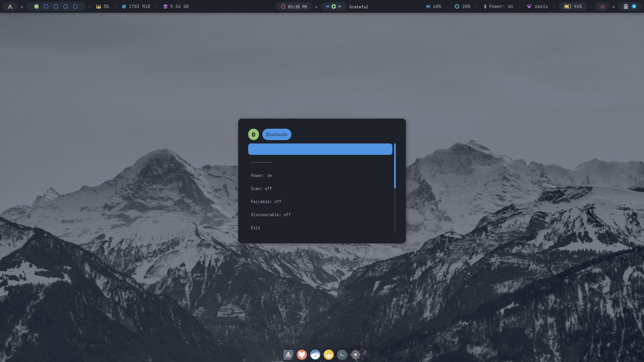Open Bluetooth module in top bar
644x362 pixels.
498,6
